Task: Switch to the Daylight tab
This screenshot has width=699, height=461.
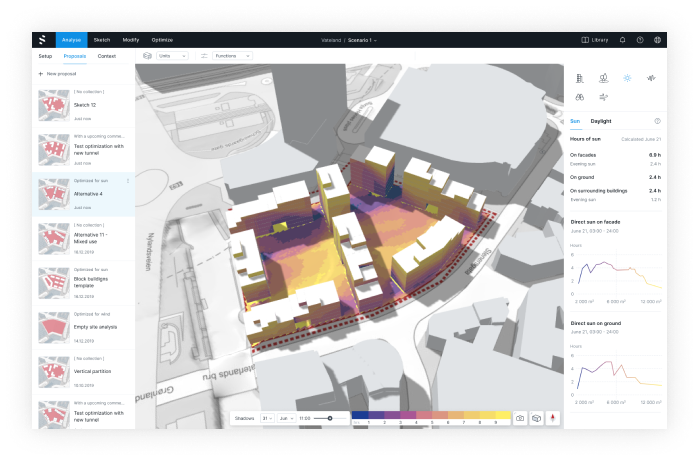Action: [601, 120]
